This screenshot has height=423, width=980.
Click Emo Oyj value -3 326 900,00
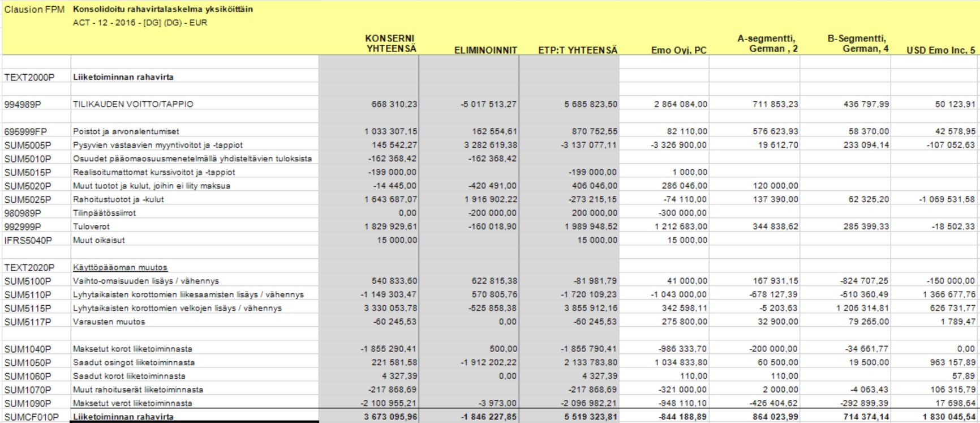pos(678,145)
